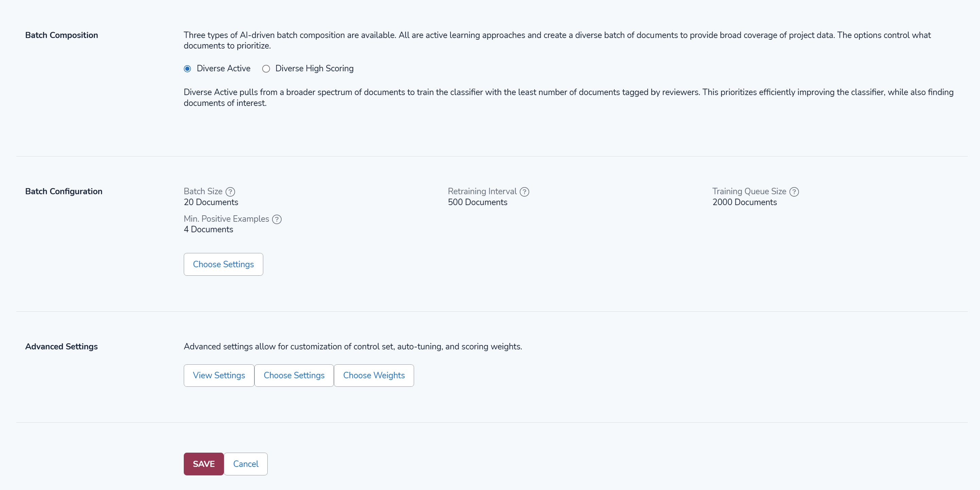Click the Advanced Settings section heading
The width and height of the screenshot is (980, 490).
pos(61,347)
